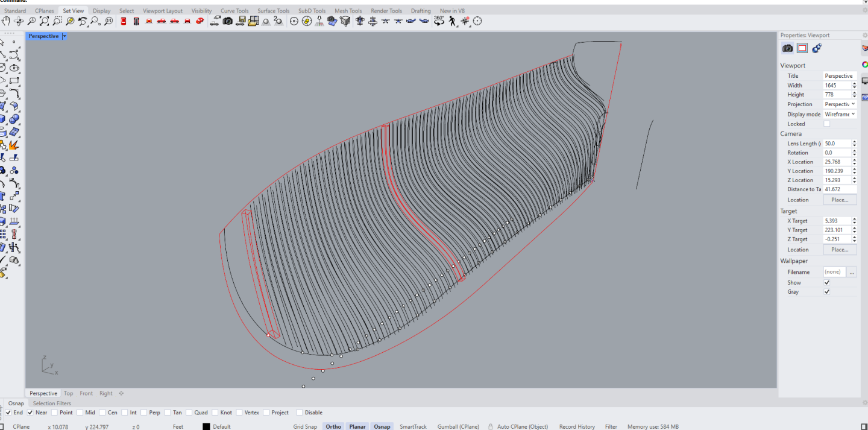Click the Lens Length input field
Screen dimensions: 868x430
[x=837, y=144]
